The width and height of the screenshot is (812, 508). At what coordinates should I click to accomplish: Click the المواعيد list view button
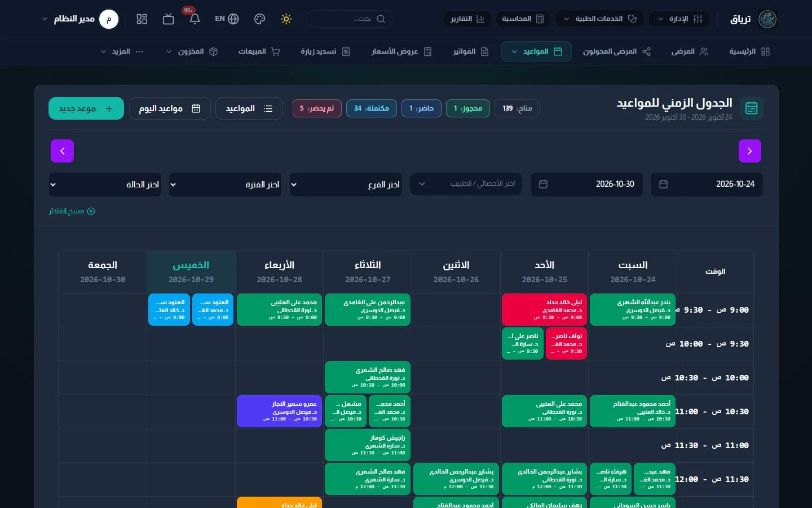point(249,108)
